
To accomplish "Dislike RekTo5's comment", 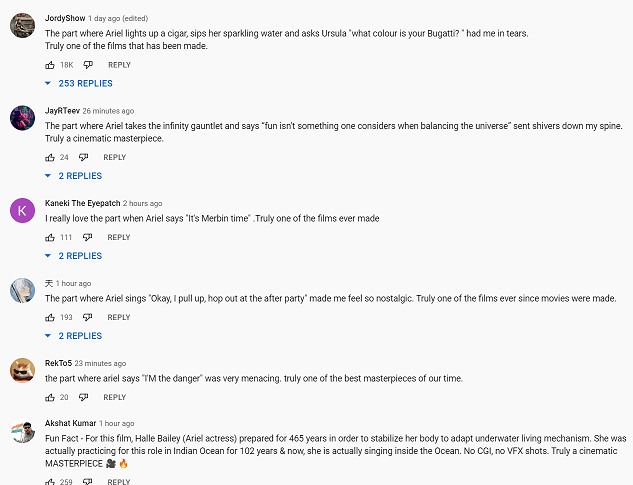I will pos(83,397).
